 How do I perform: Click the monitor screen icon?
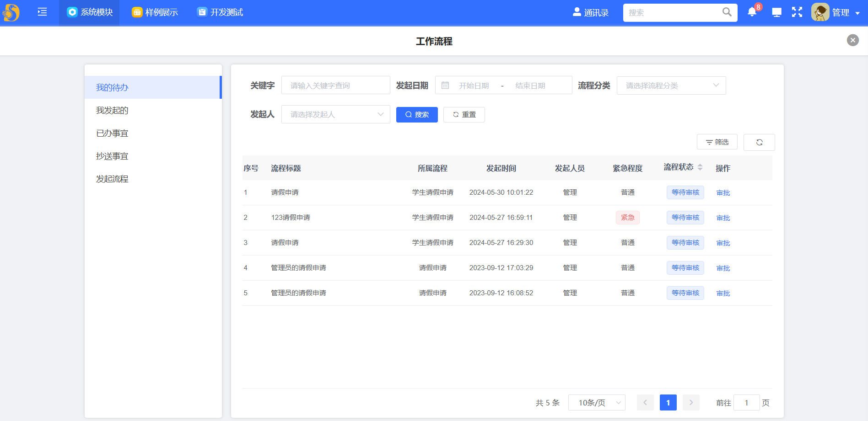pos(776,12)
